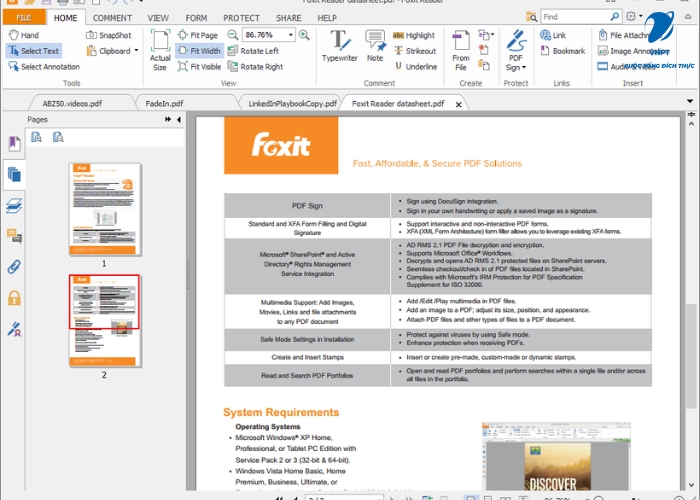Viewport: 700px width, 500px height.
Task: Click the vertical document scrollbar thumb
Action: click(x=691, y=358)
